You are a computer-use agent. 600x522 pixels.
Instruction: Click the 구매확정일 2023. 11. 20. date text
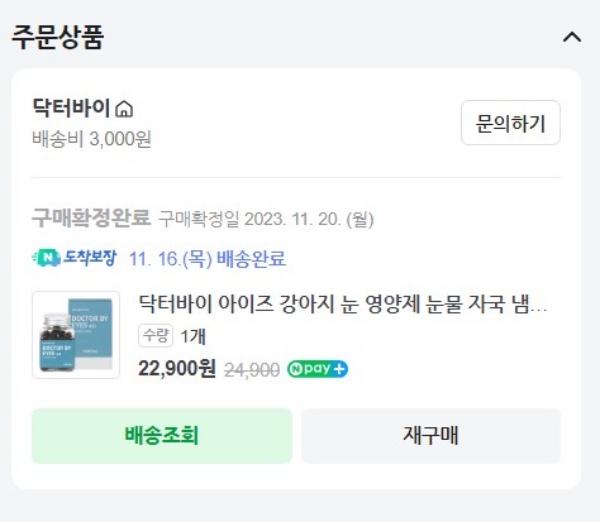click(x=266, y=219)
